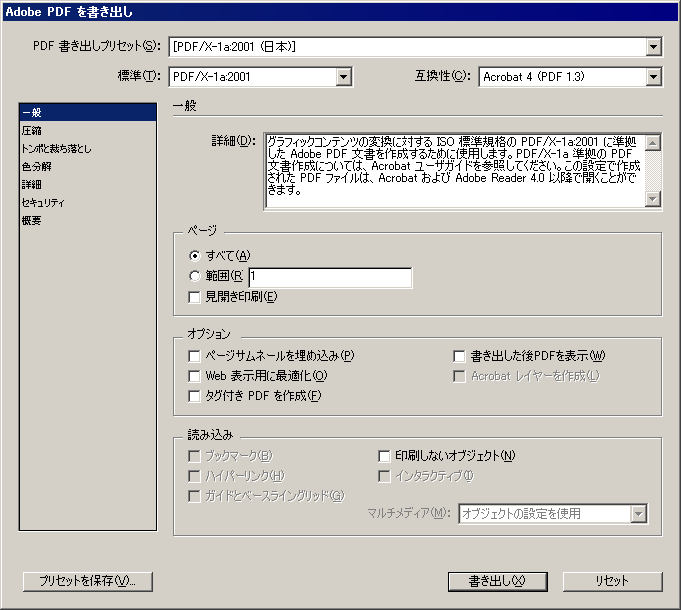Toggle 書き出した後PDFを表示 checkbox
The width and height of the screenshot is (681, 610).
coord(459,356)
